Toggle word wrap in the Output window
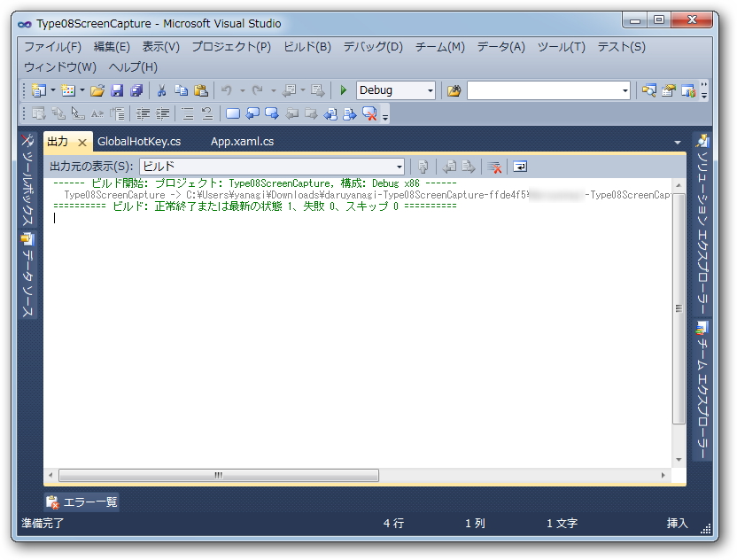737x560 pixels. 520,165
